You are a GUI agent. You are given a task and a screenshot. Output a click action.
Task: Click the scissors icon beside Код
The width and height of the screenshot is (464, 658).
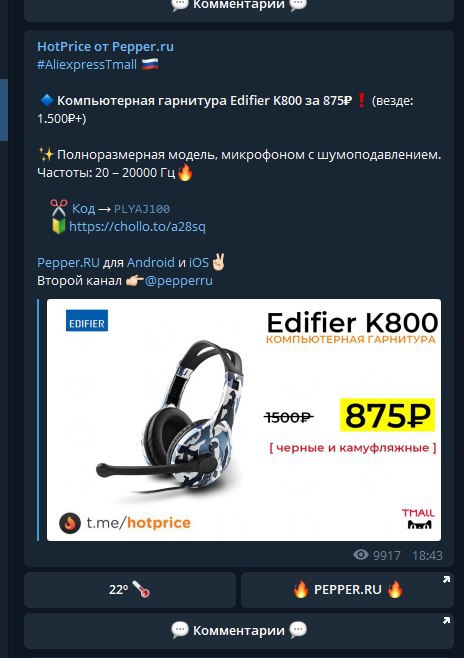coord(59,208)
